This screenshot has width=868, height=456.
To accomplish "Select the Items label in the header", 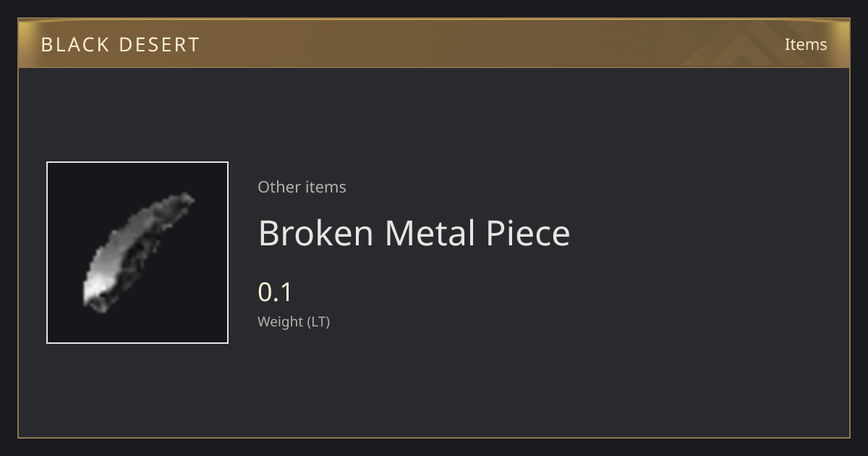I will pyautogui.click(x=806, y=44).
